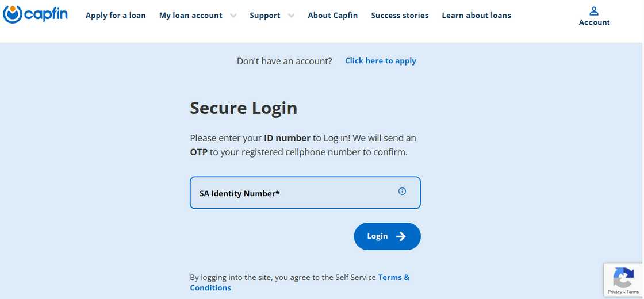Expand the My loan account chevron
This screenshot has width=644, height=299.
(x=233, y=16)
